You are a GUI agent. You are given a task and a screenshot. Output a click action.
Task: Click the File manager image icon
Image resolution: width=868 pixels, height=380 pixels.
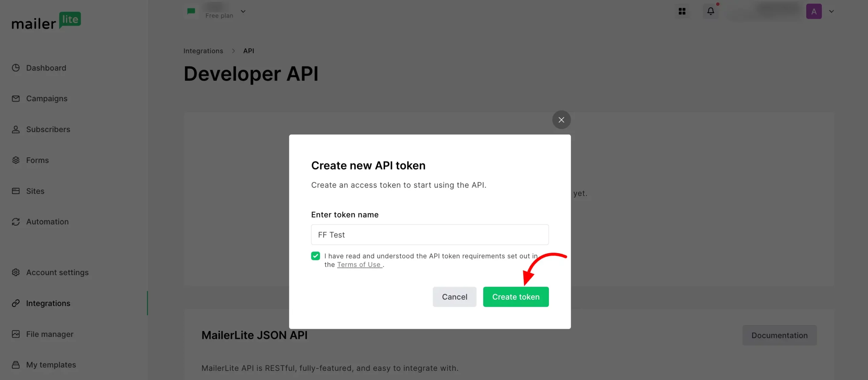click(16, 334)
